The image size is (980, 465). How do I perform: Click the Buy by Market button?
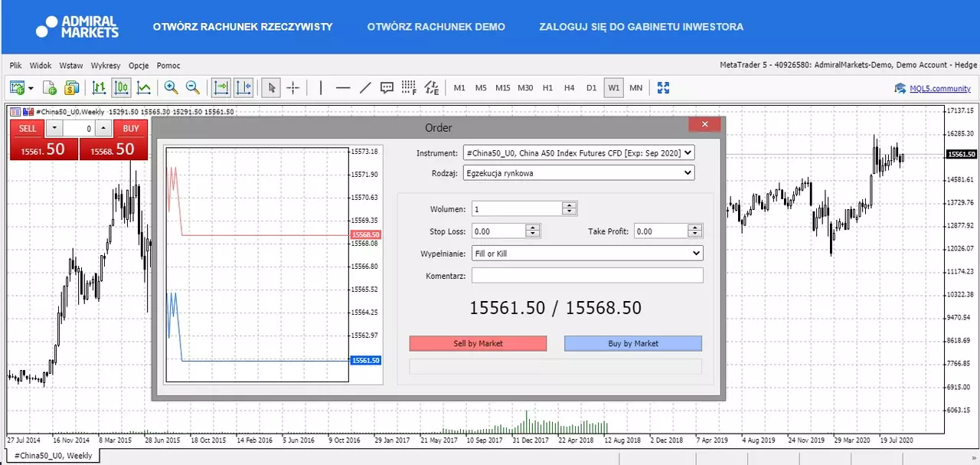click(x=633, y=343)
